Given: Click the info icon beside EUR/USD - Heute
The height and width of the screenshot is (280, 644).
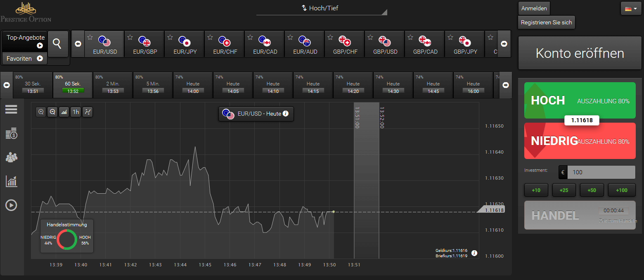Looking at the screenshot, I should 285,114.
